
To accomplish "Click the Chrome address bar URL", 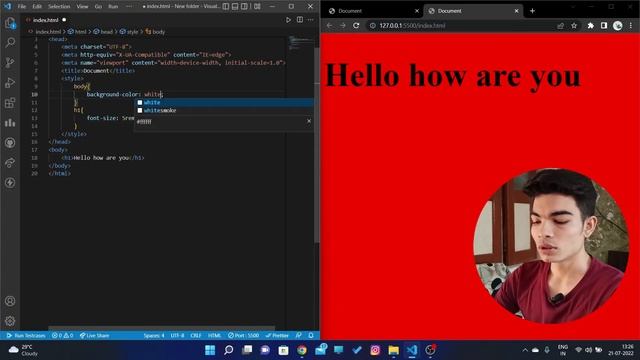I will point(412,25).
